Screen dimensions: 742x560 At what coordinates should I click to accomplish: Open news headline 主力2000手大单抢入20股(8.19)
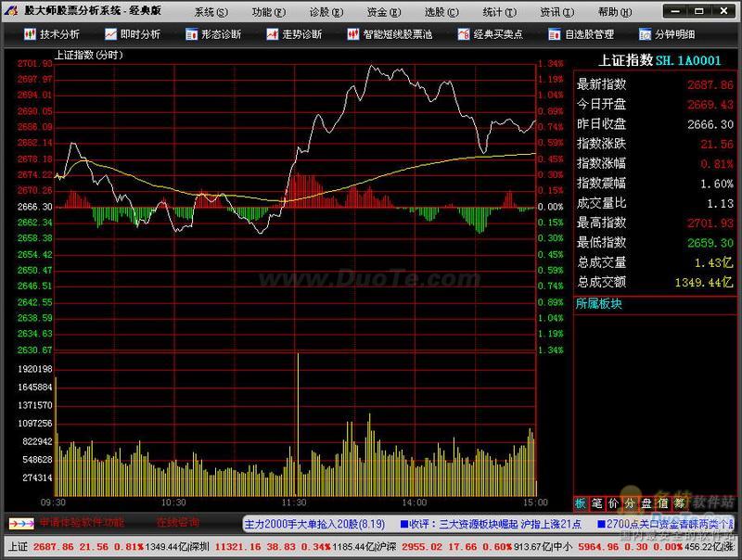pos(314,524)
